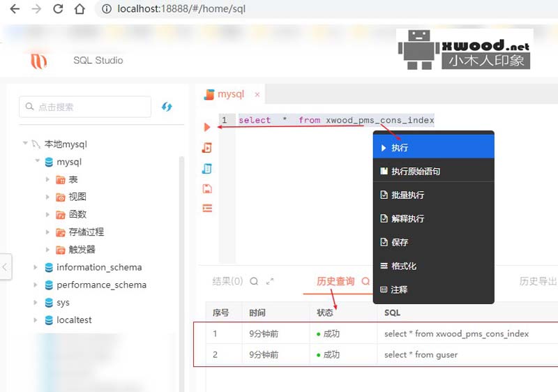Click the 时间 column header

[x=257, y=312]
